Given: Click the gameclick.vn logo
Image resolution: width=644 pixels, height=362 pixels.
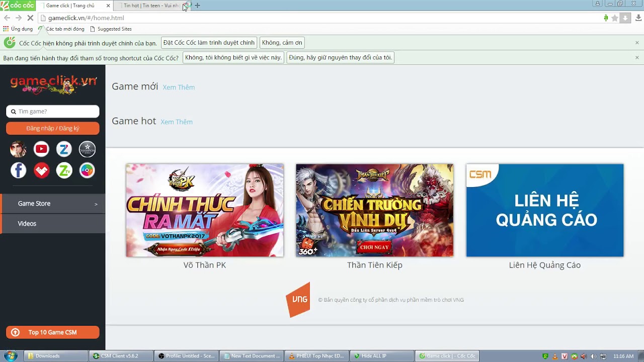Looking at the screenshot, I should pyautogui.click(x=53, y=84).
